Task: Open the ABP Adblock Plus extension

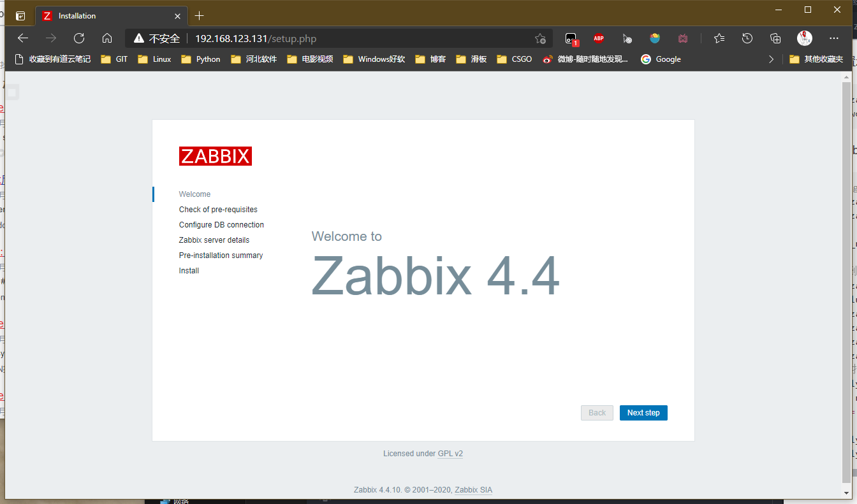Action: click(599, 38)
